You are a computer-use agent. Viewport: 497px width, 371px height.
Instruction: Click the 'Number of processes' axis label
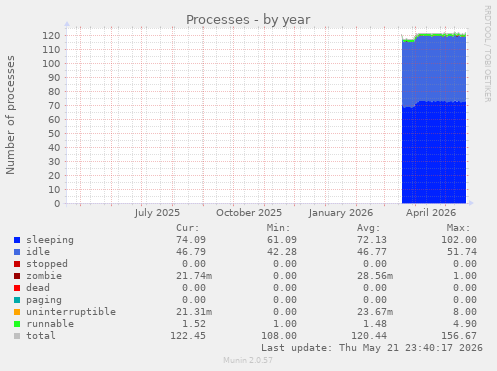[x=10, y=115]
